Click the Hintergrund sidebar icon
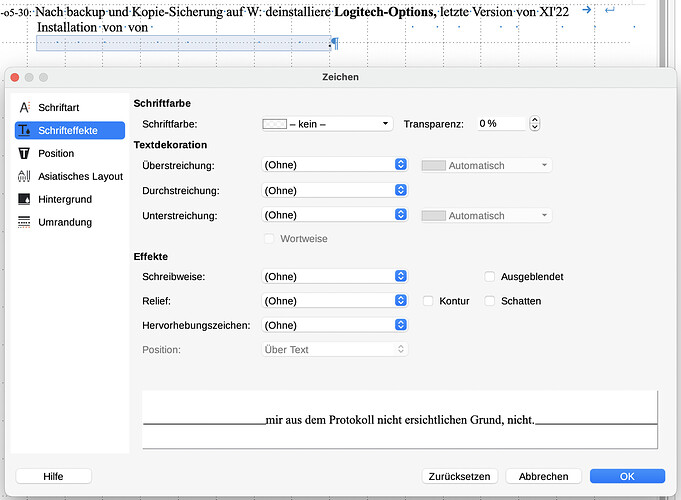681x500 pixels. [24, 199]
